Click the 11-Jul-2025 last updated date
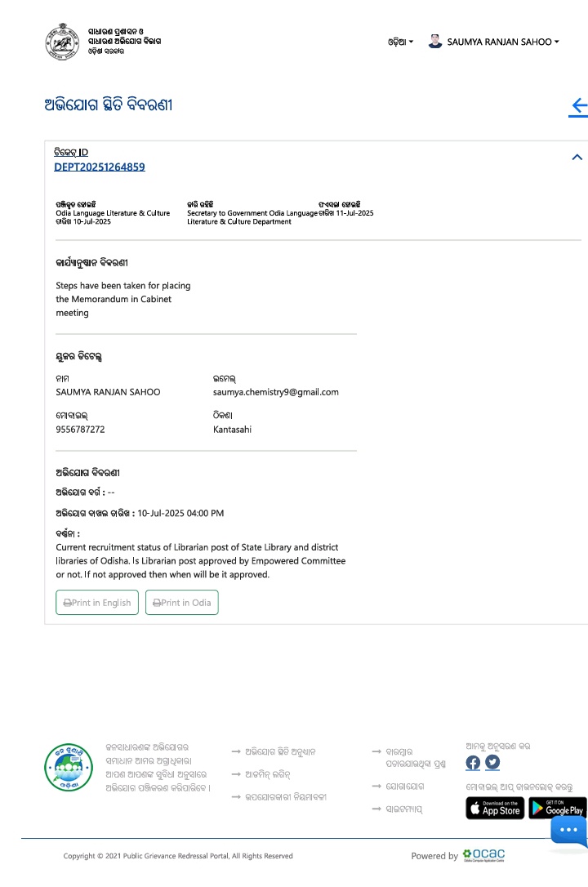Viewport: 588px width, 887px height. [x=354, y=213]
